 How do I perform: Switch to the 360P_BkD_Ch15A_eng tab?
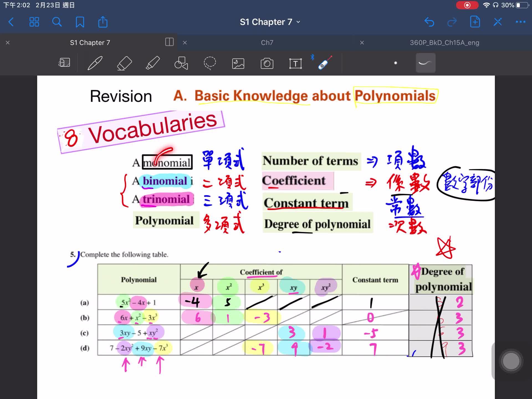coord(444,43)
